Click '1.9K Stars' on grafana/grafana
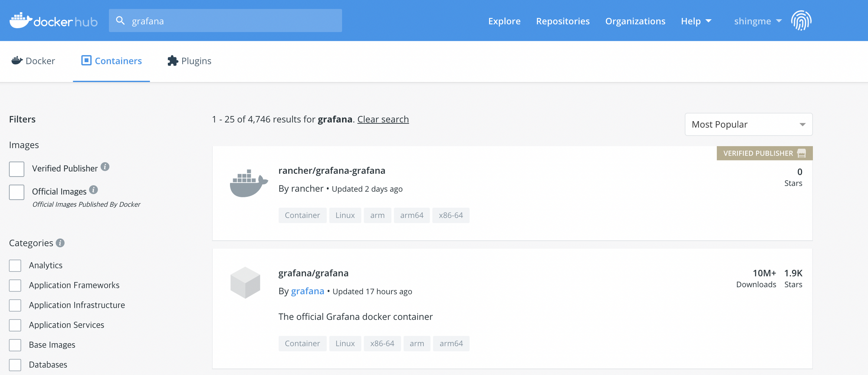868x375 pixels. tap(793, 278)
